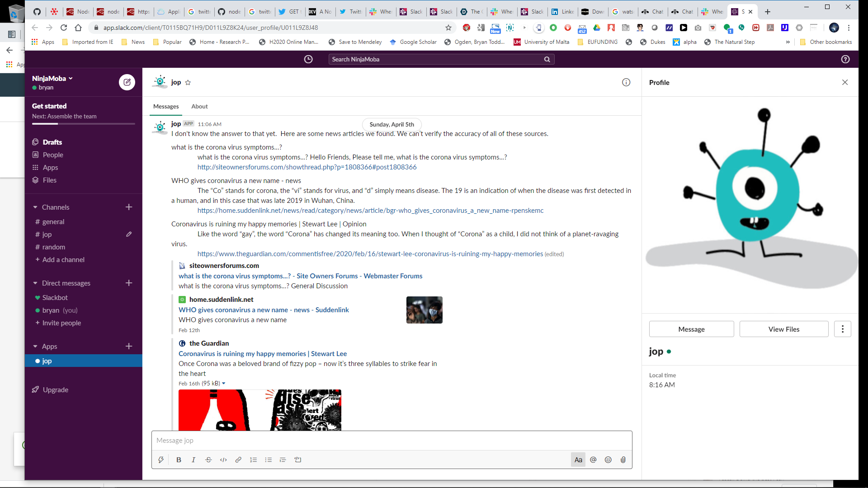Collapse the Direct messages section
The width and height of the screenshot is (868, 488).
point(35,283)
